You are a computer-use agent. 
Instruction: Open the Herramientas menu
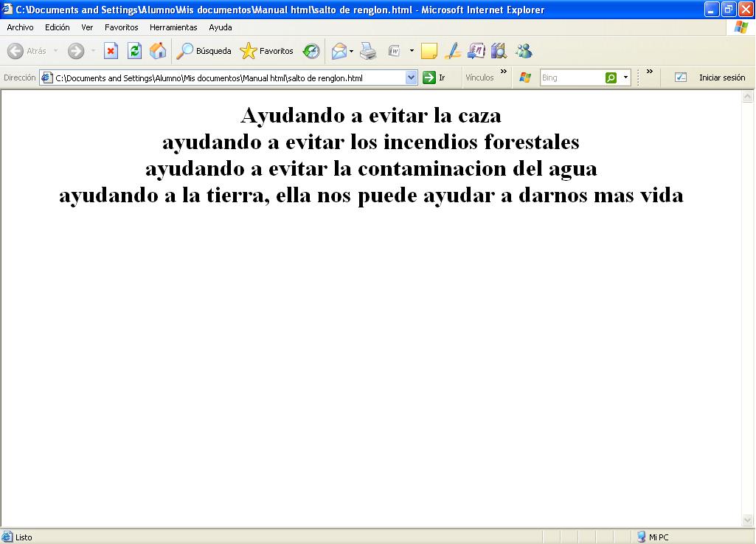click(173, 27)
